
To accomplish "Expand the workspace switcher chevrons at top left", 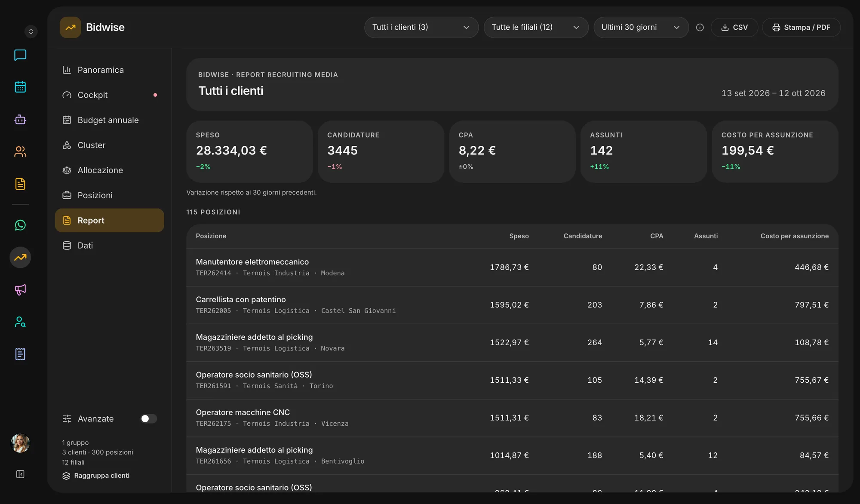I will [31, 31].
